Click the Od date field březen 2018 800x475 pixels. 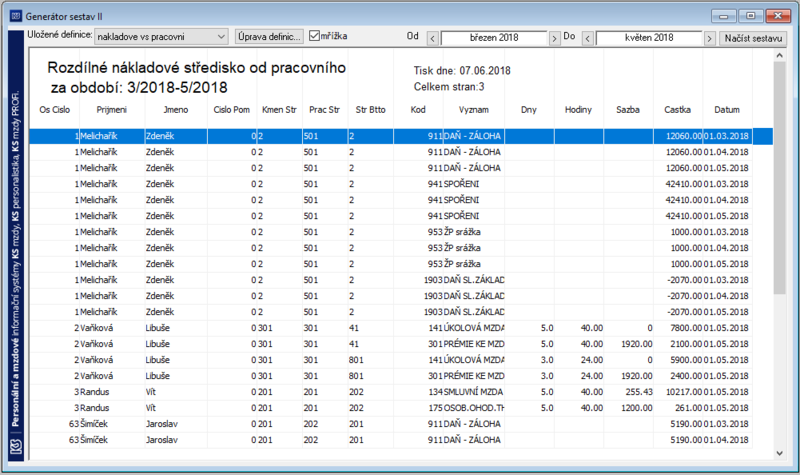coord(494,38)
